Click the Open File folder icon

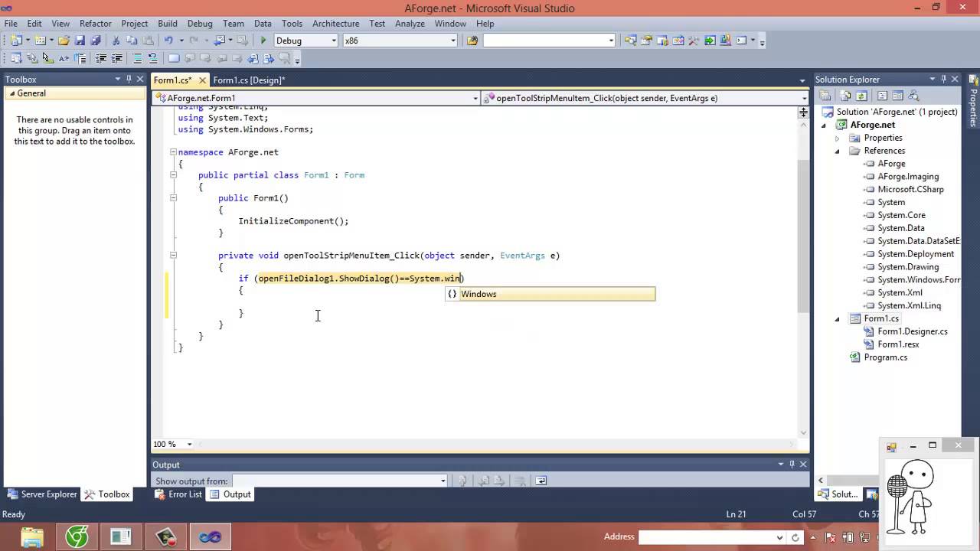click(x=64, y=41)
